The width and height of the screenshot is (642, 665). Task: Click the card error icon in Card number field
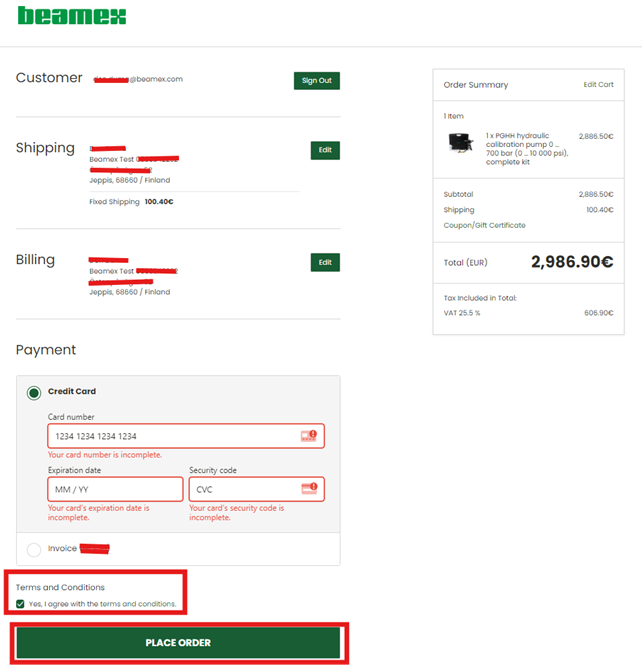309,436
